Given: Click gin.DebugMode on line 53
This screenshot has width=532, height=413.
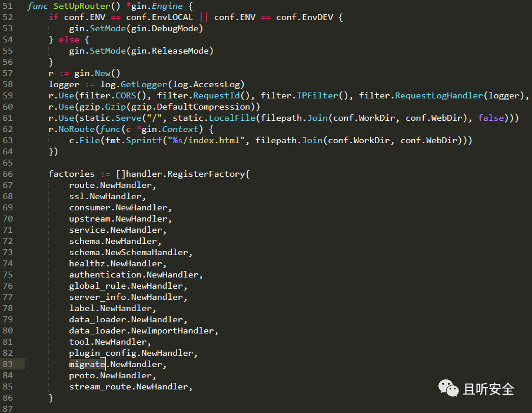Looking at the screenshot, I should (165, 28).
